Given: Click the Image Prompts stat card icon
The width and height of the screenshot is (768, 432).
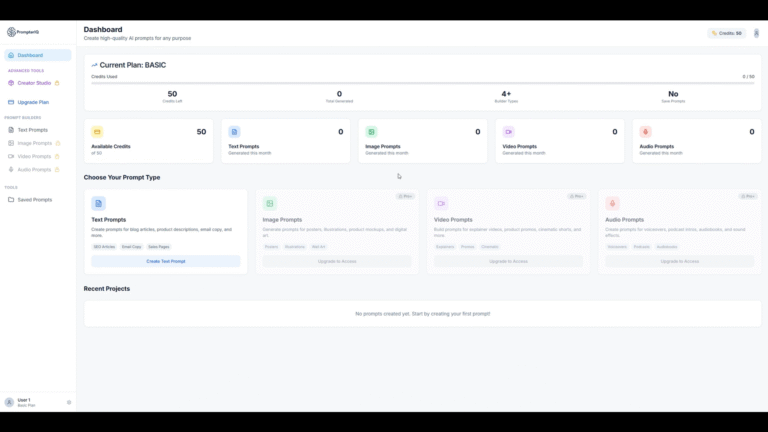Looking at the screenshot, I should click(371, 132).
